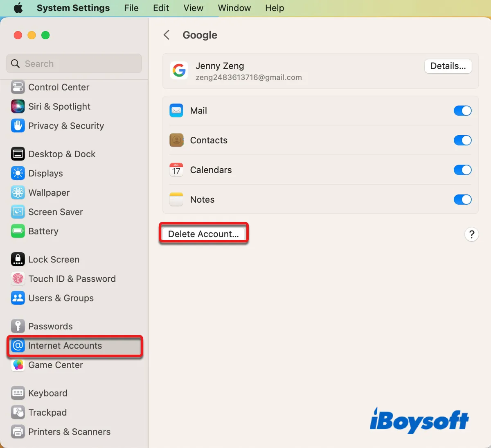The height and width of the screenshot is (448, 491).
Task: Select the Displays label in sidebar
Action: 45,173
